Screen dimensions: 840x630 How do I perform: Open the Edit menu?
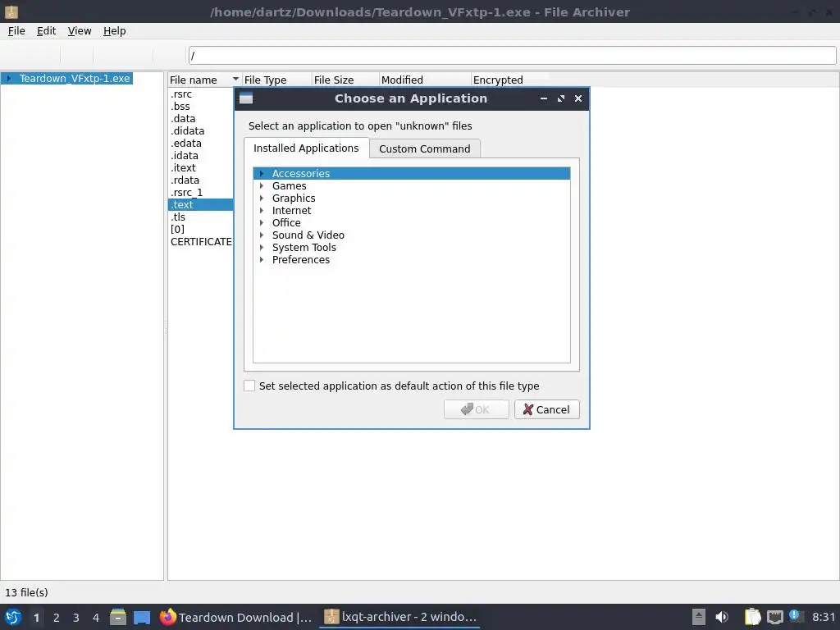[x=47, y=31]
